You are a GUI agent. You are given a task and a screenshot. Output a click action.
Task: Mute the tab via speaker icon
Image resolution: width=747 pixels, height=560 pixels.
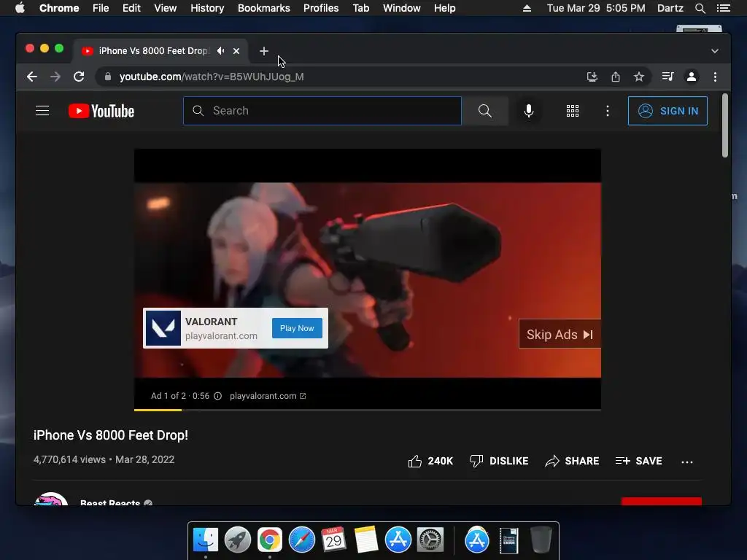[220, 50]
